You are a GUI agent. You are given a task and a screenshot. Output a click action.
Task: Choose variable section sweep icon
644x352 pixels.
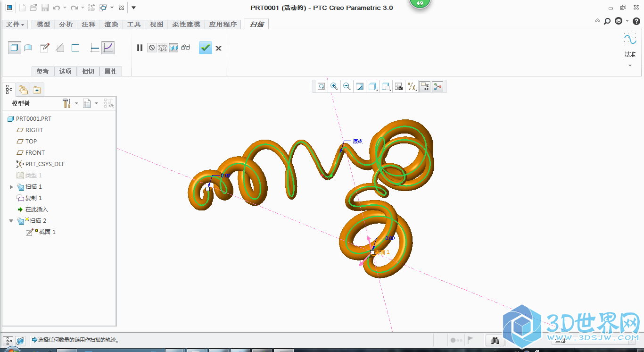click(x=108, y=48)
